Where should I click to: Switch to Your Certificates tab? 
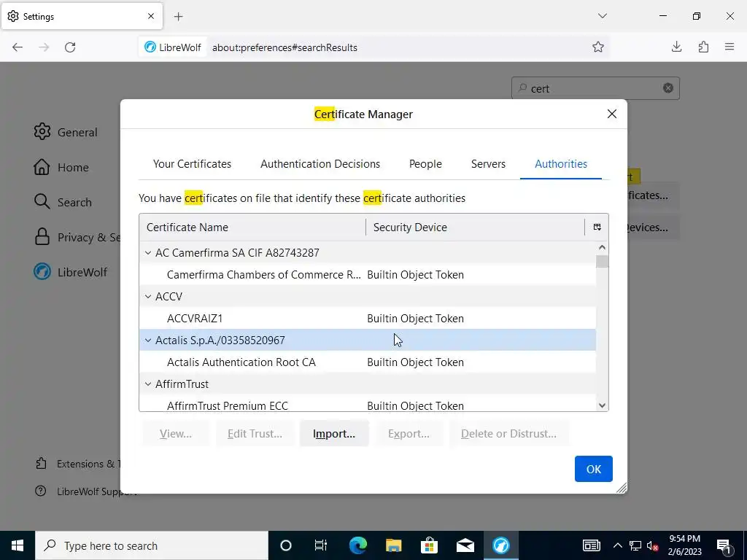(x=192, y=164)
